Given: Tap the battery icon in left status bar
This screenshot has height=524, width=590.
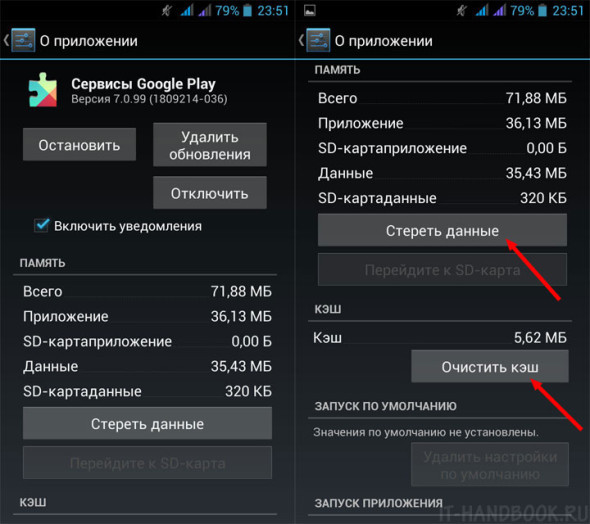Looking at the screenshot, I should (247, 11).
